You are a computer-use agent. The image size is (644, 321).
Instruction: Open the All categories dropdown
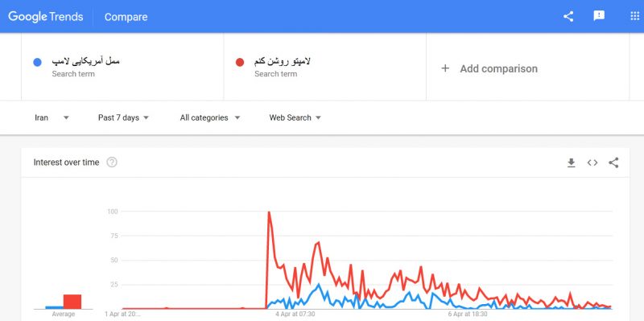click(x=210, y=117)
